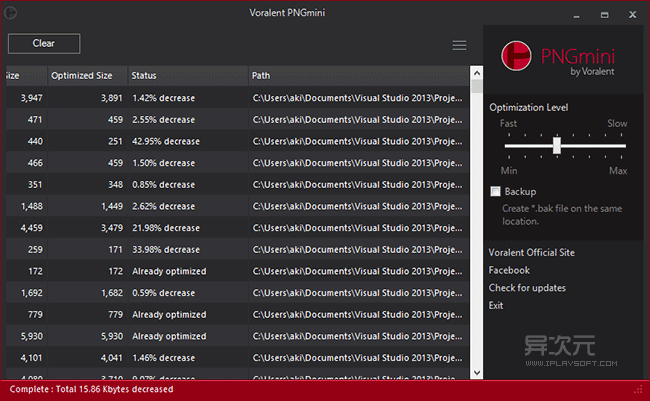Sort by the Optimized Size column header
Viewport: 650px width, 401px height.
tap(87, 76)
